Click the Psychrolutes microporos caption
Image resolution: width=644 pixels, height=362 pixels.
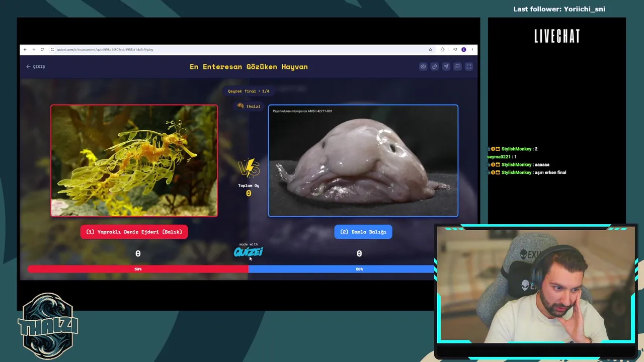pos(302,111)
